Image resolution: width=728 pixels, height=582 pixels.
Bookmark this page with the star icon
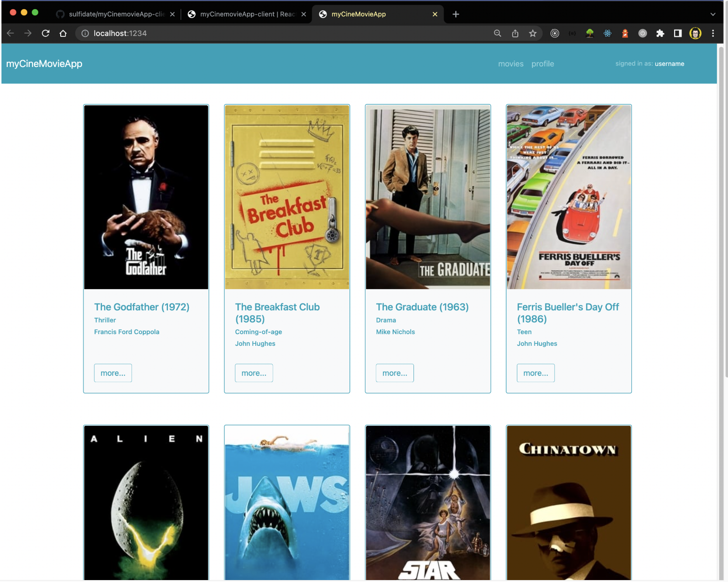[533, 33]
